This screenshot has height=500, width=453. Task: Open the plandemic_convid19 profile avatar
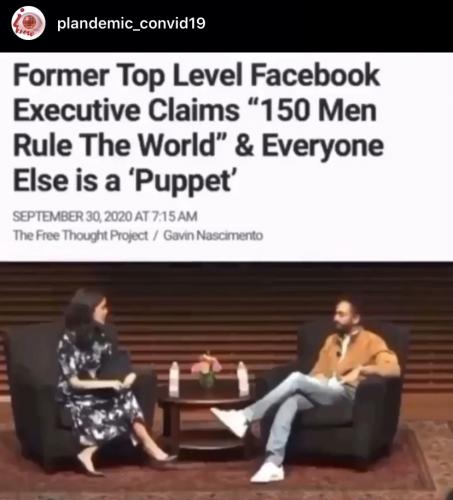click(28, 23)
